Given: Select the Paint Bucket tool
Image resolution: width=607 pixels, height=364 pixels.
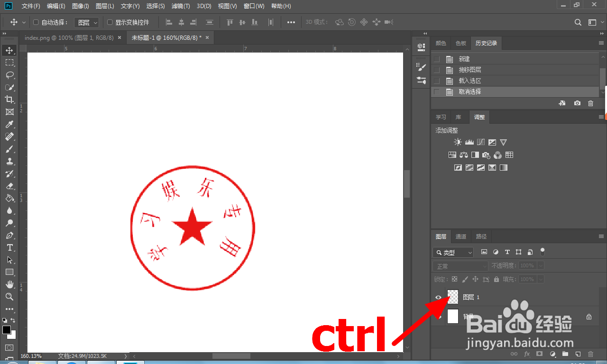Looking at the screenshot, I should point(9,198).
